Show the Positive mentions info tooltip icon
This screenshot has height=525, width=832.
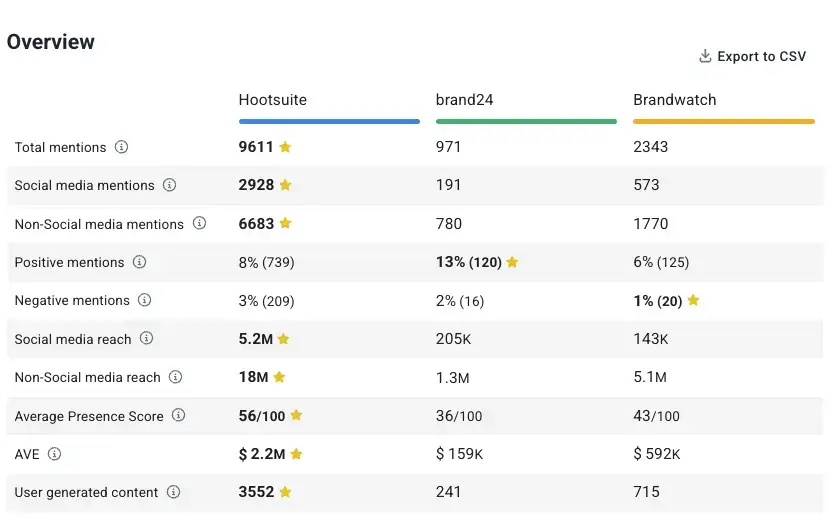(x=139, y=262)
